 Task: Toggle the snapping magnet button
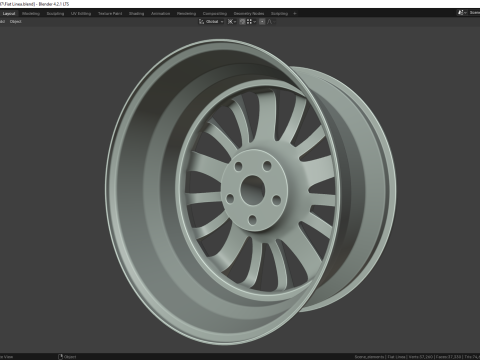(x=242, y=22)
